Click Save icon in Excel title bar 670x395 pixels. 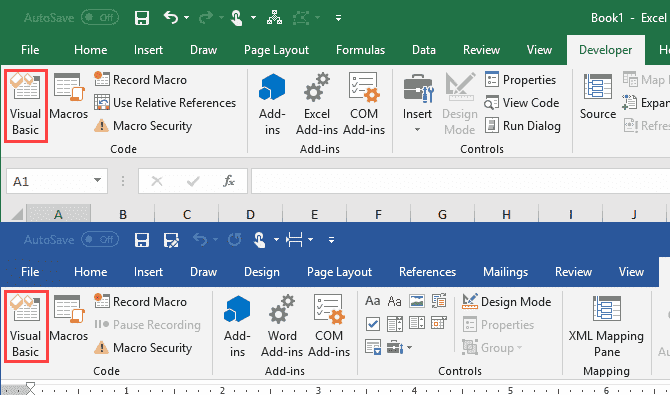(142, 18)
